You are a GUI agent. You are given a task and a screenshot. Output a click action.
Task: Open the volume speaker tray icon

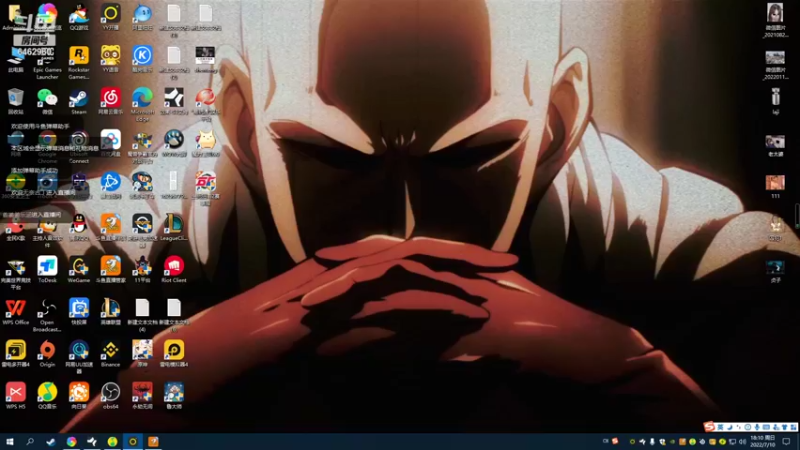click(742, 442)
